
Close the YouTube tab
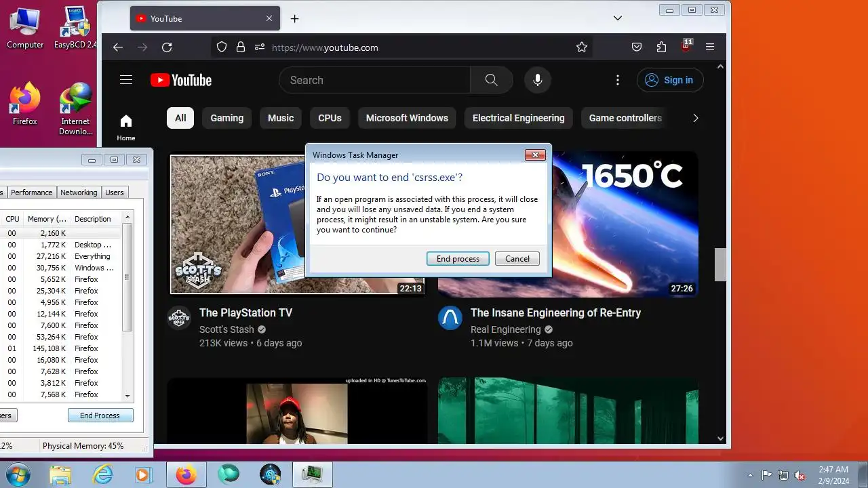[269, 19]
